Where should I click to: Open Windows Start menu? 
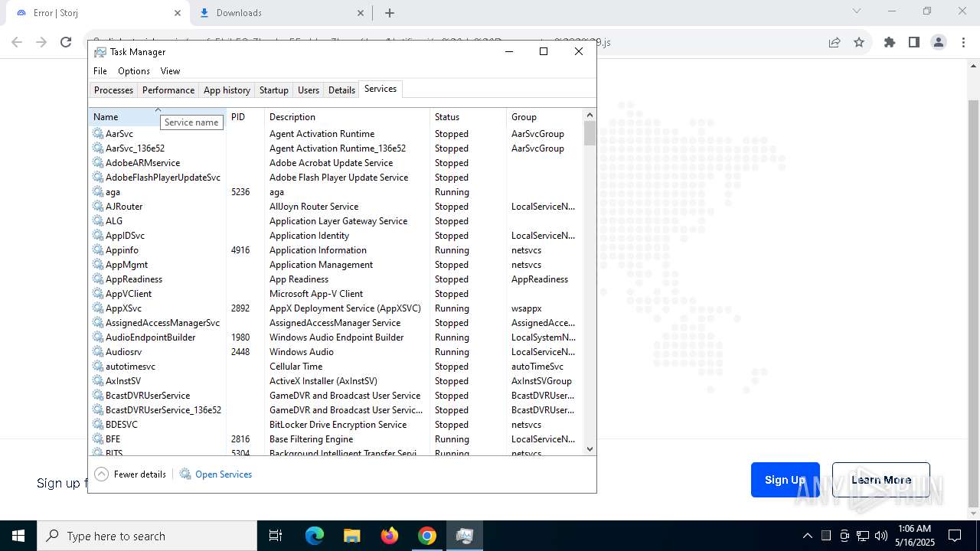[x=18, y=536]
